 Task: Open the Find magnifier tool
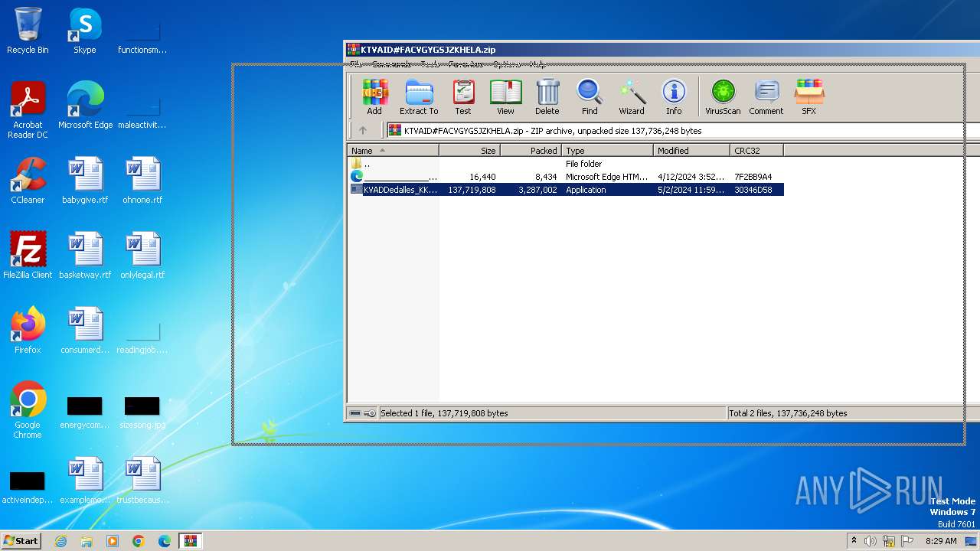[590, 97]
